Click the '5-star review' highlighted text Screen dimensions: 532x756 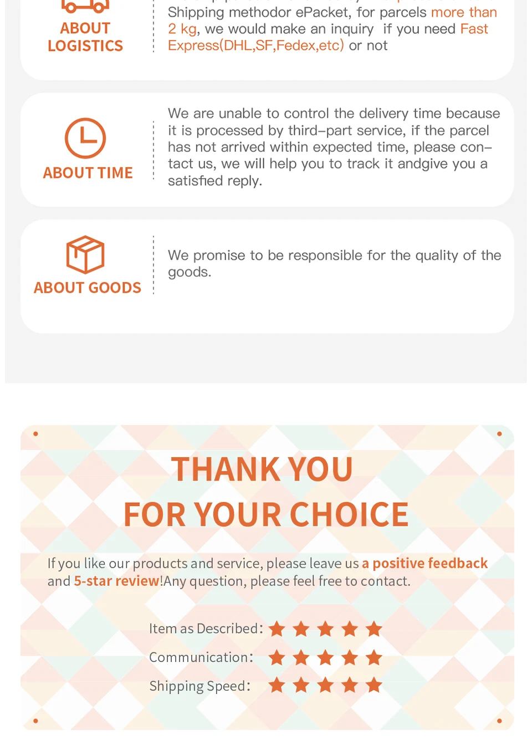click(x=117, y=581)
